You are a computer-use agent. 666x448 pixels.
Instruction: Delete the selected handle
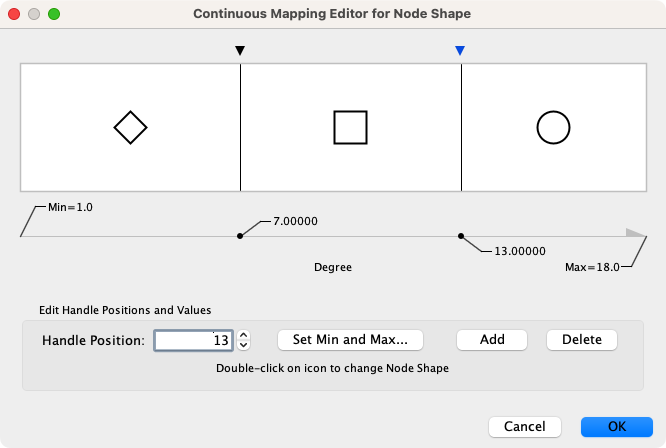582,340
